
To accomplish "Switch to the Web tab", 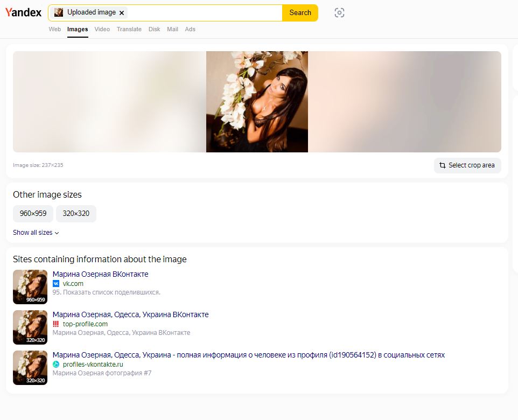I will coord(55,29).
